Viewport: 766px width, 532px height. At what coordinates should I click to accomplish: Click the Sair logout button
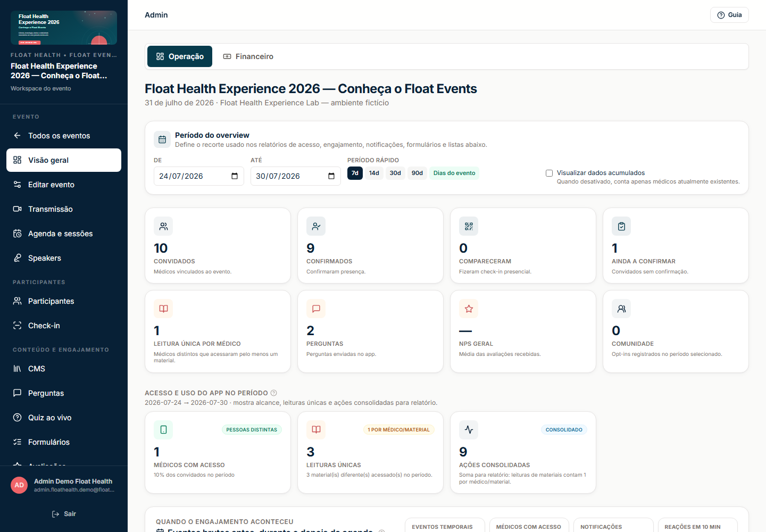tap(64, 514)
